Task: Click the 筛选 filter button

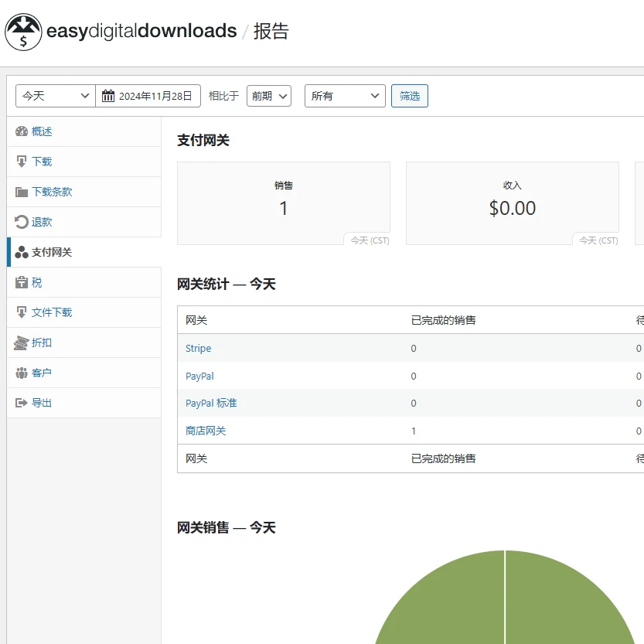Action: (410, 95)
